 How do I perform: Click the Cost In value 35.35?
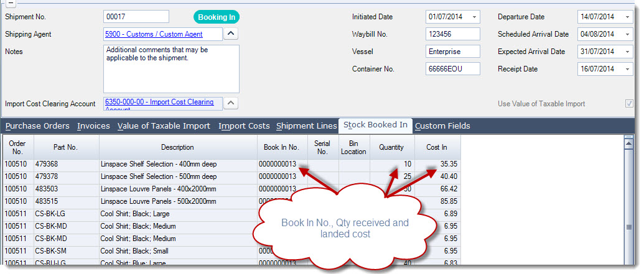449,164
